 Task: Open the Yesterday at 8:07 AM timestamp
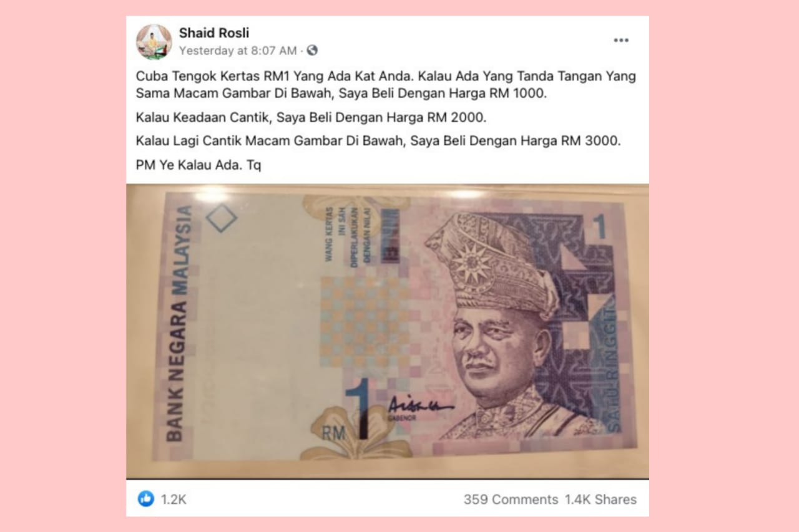click(238, 51)
